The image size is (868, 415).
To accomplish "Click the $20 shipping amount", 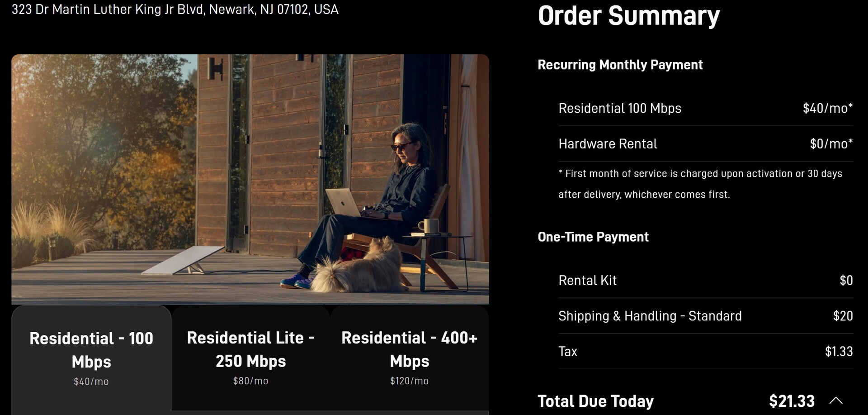I will click(x=843, y=316).
